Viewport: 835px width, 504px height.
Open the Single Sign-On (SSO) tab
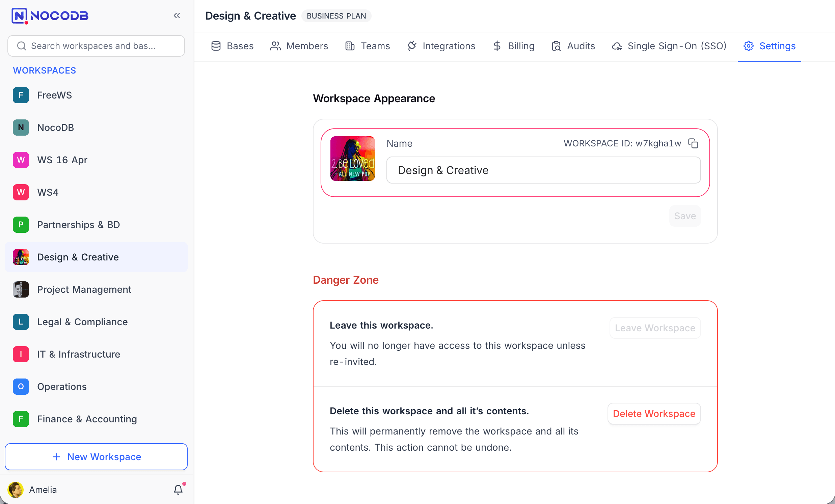pyautogui.click(x=669, y=46)
